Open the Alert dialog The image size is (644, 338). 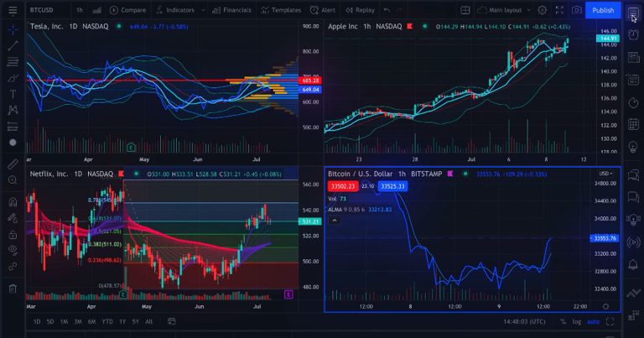[x=325, y=10]
